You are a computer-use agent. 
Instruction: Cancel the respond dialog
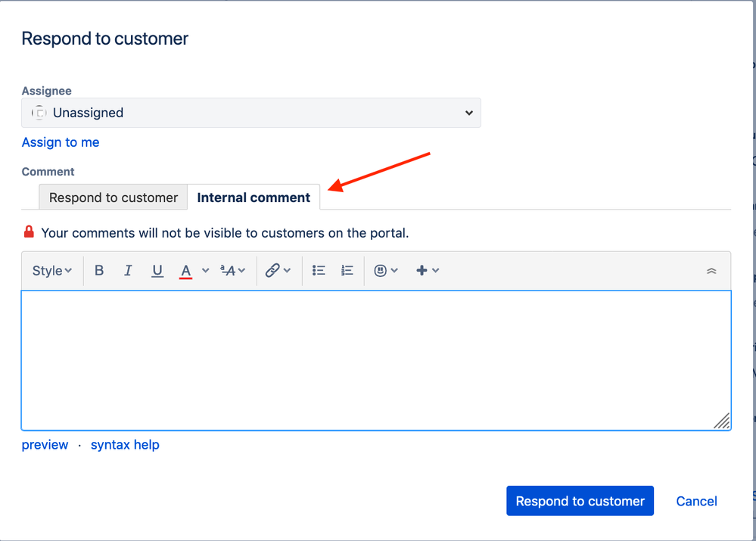[x=696, y=502]
